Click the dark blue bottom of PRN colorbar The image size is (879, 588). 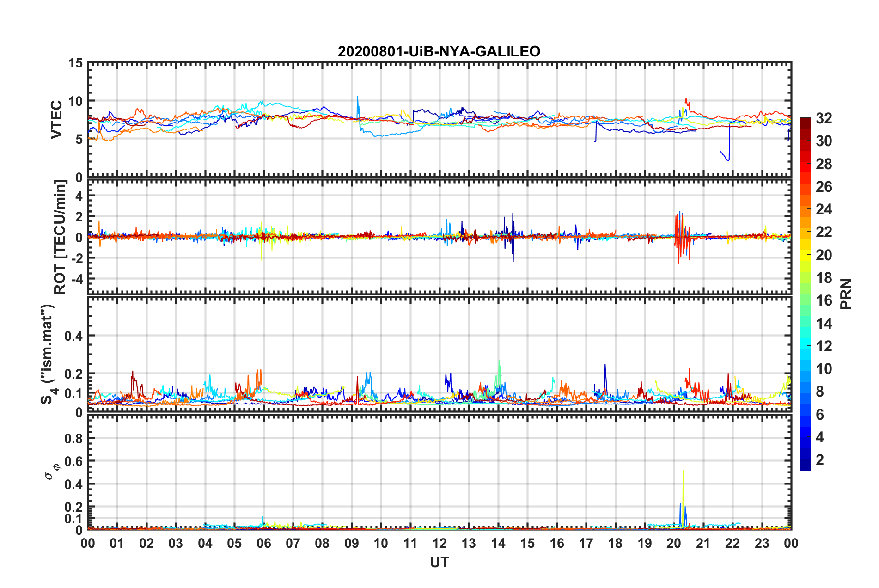(806, 466)
